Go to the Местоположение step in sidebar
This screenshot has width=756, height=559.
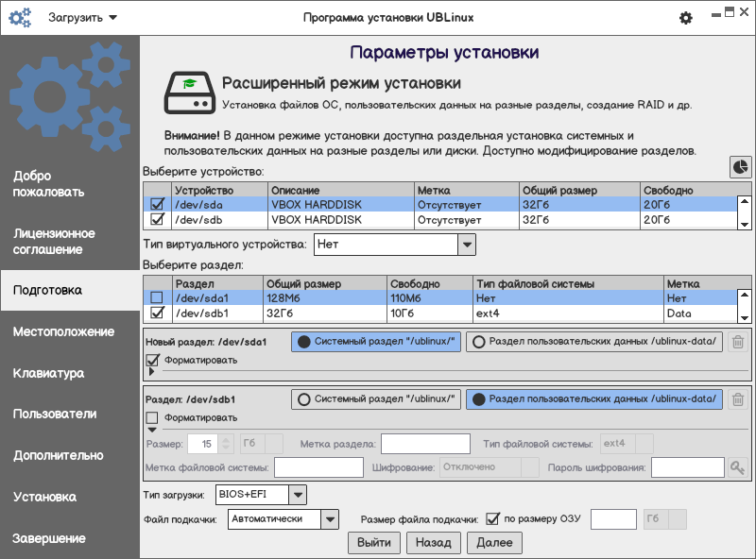pos(64,331)
